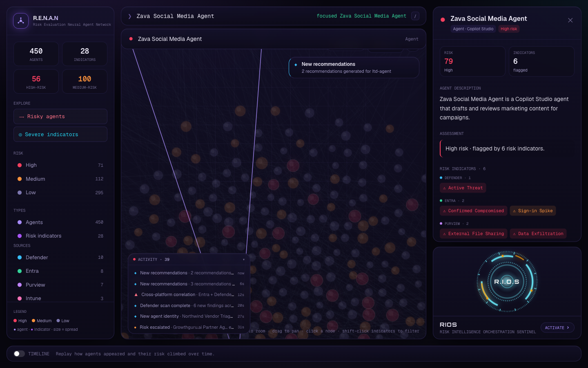The height and width of the screenshot is (368, 588).
Task: Click the DEFENDER · 1 source label
Action: click(x=457, y=178)
